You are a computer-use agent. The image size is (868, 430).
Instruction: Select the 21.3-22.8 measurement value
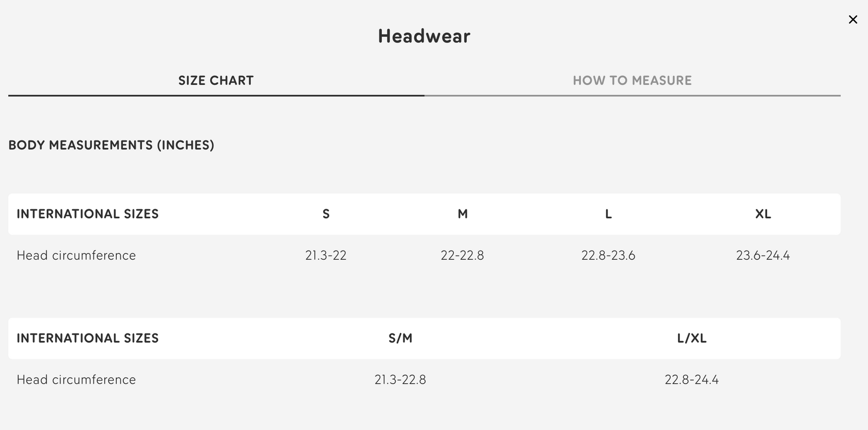(x=400, y=380)
